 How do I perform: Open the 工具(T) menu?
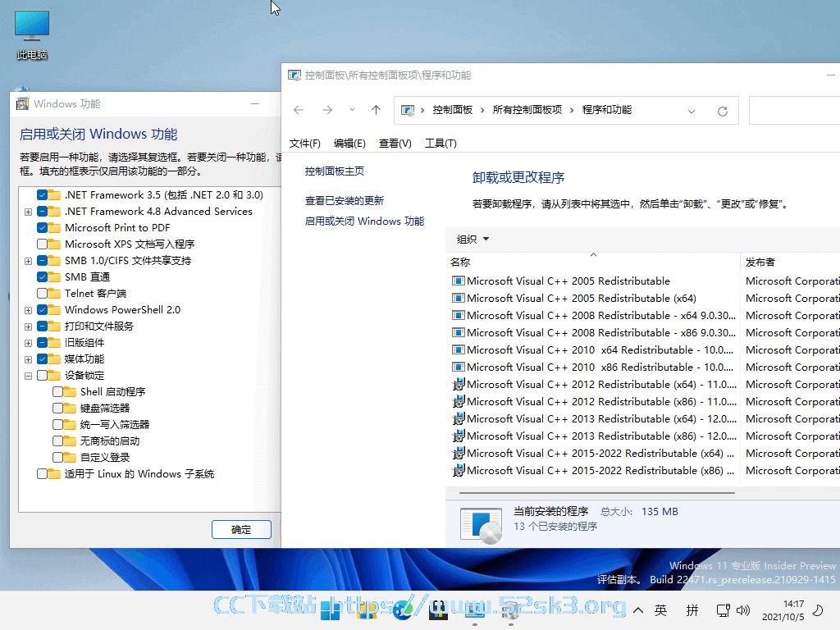tap(441, 144)
